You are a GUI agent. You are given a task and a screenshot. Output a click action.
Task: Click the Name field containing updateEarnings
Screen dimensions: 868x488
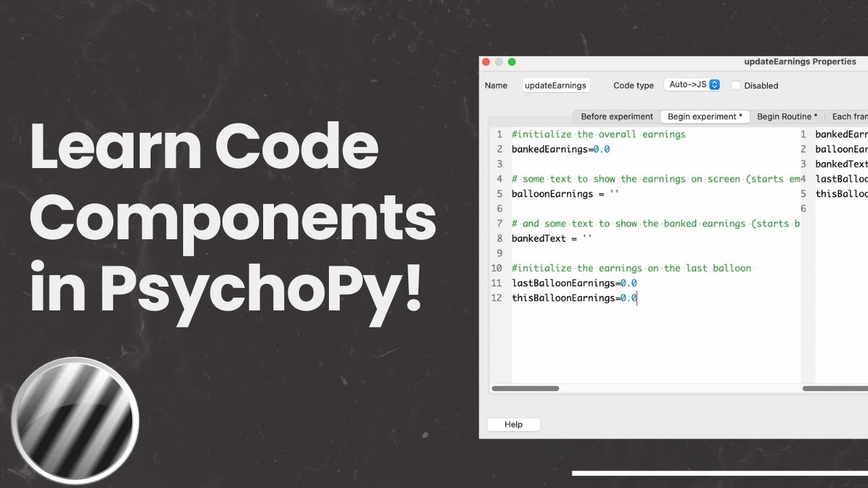[556, 85]
